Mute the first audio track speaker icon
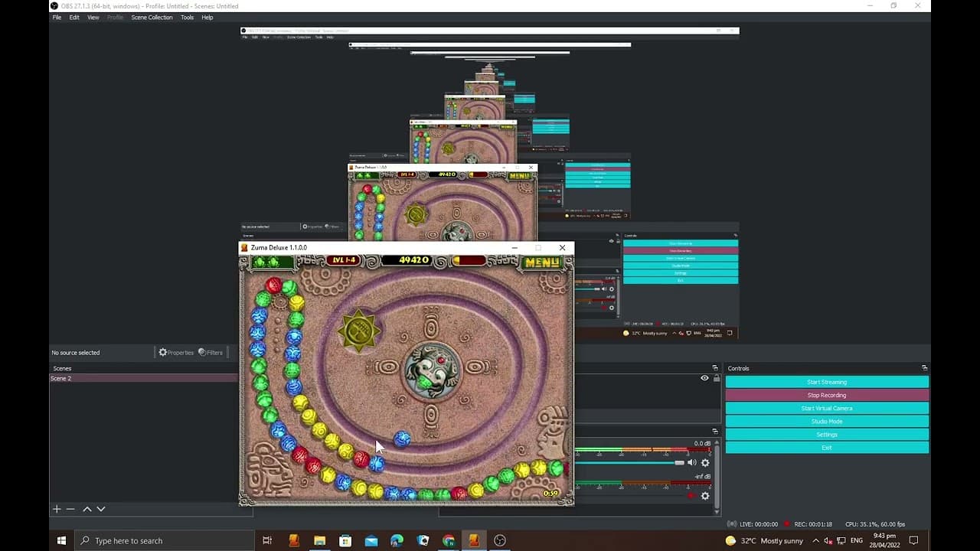The image size is (980, 551). click(x=692, y=462)
